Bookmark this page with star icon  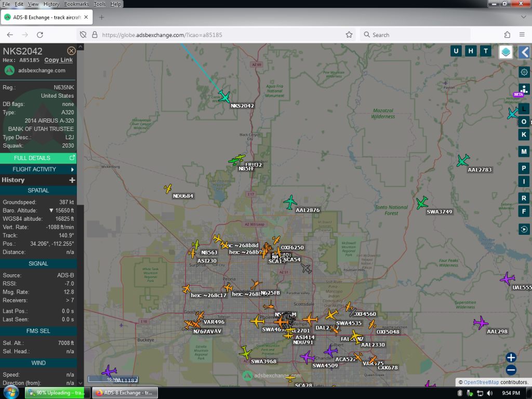[349, 35]
